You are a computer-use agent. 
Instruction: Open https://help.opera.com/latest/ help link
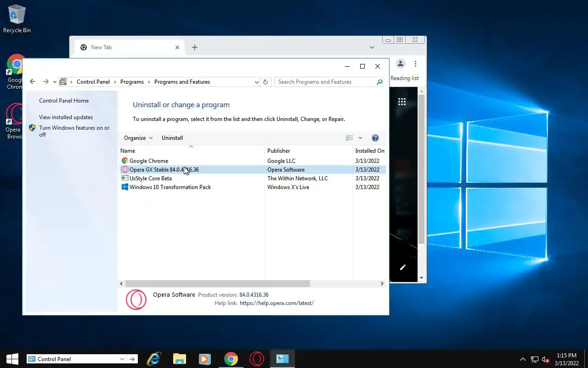(277, 303)
